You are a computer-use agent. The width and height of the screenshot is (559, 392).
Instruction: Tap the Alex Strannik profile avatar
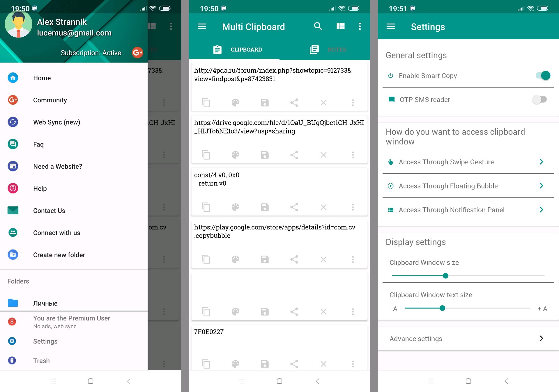(x=18, y=24)
